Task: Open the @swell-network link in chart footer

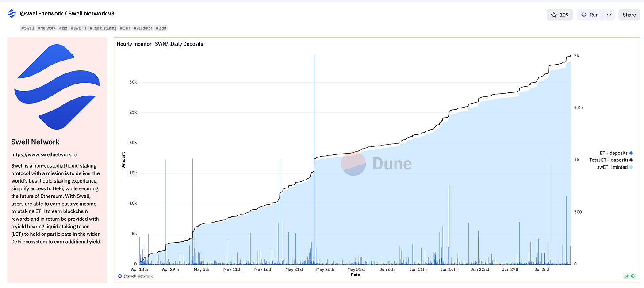Action: click(x=138, y=276)
